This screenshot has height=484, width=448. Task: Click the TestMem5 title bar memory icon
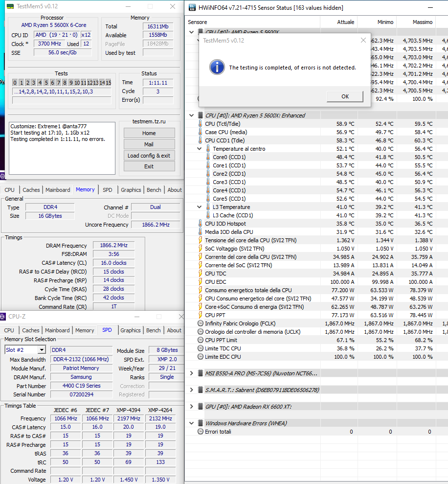click(x=10, y=6)
